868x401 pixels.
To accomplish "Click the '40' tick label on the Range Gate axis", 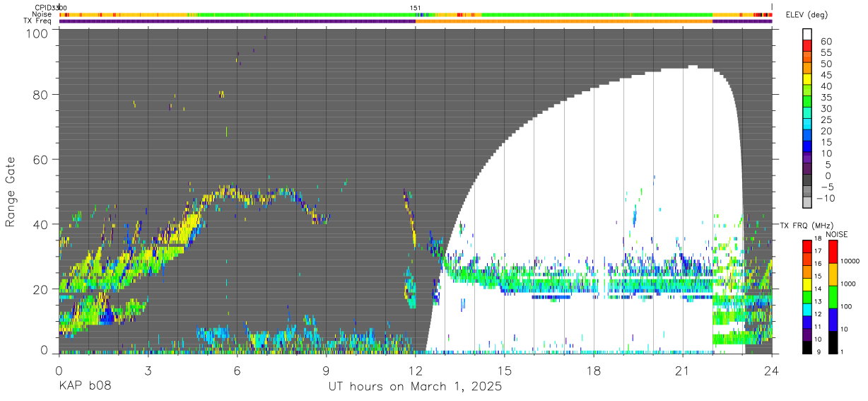I will (x=40, y=224).
